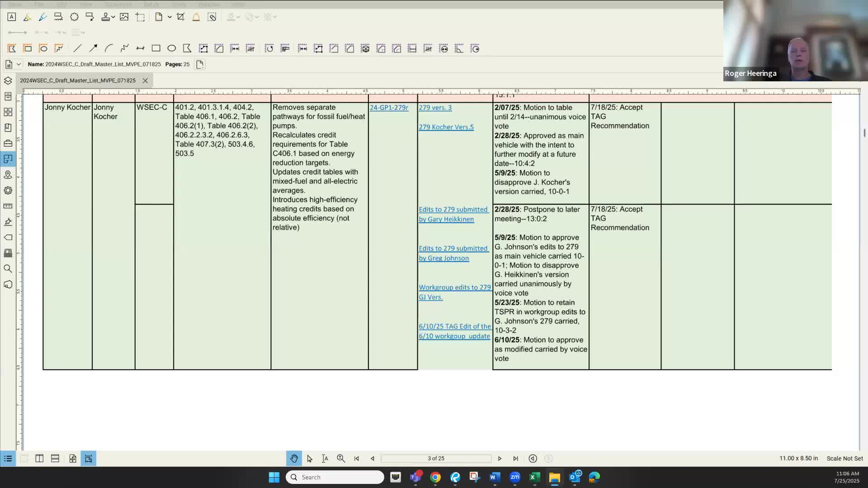The width and height of the screenshot is (868, 488).
Task: Select the Callout tool
Action: (90, 17)
